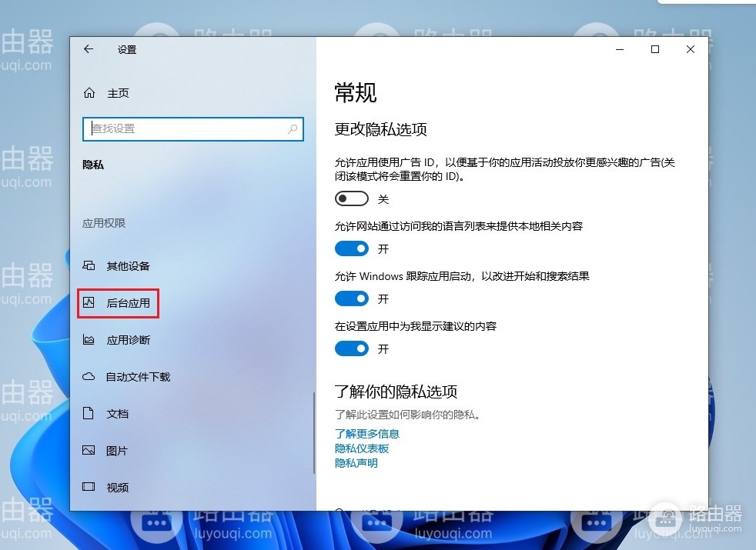Screen dimensions: 756x550
Task: Click the 应用诊断 diagnostics chart icon
Action: pos(89,339)
